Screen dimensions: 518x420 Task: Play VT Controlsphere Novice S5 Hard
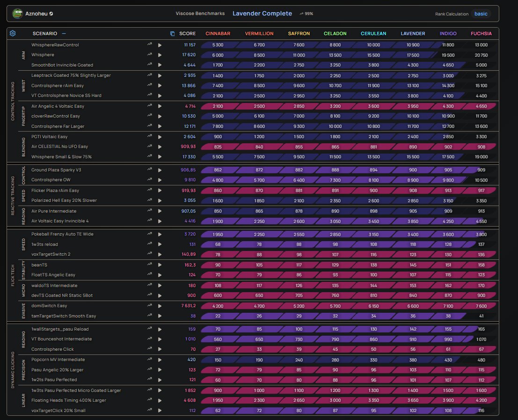[x=160, y=96]
